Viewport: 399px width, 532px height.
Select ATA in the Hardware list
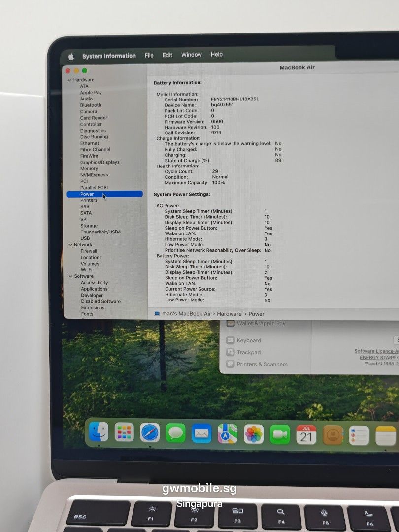(84, 86)
